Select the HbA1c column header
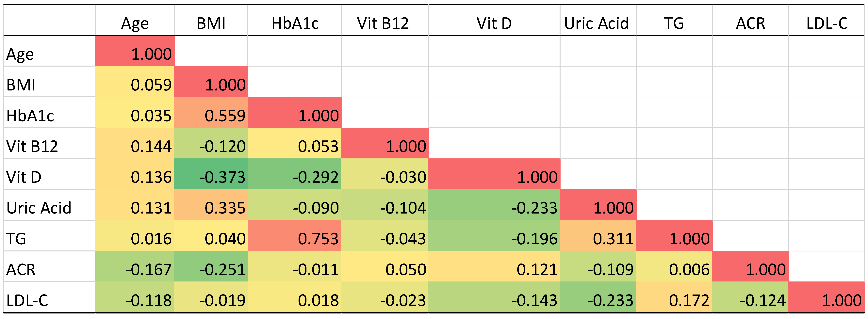Image resolution: width=868 pixels, height=319 pixels. pos(295,23)
